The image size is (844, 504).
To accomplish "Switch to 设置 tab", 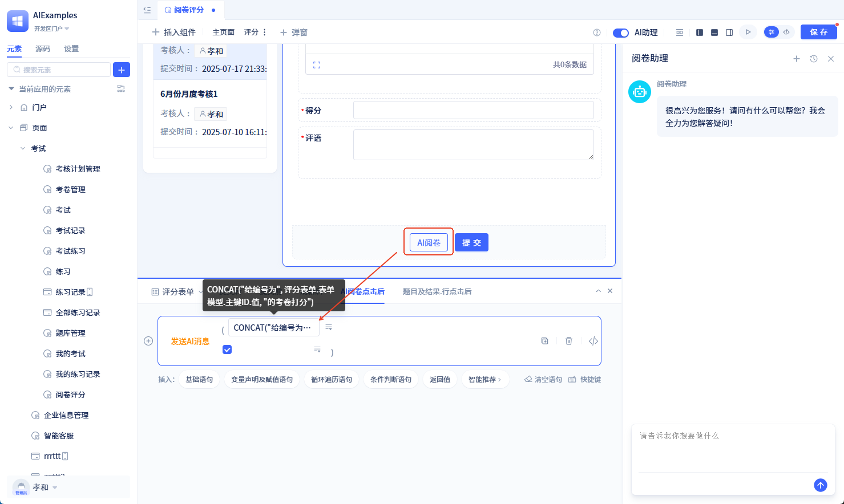I will (71, 49).
